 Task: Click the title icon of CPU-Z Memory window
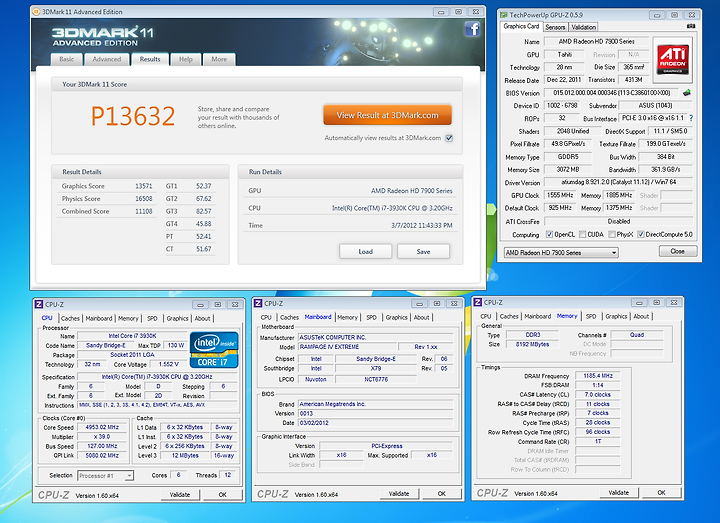click(x=478, y=302)
